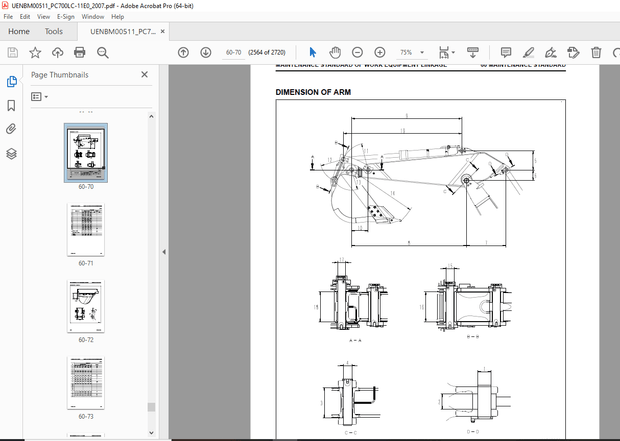Add a comment with the speech bubble icon
The image size is (620, 441).
pyautogui.click(x=506, y=53)
